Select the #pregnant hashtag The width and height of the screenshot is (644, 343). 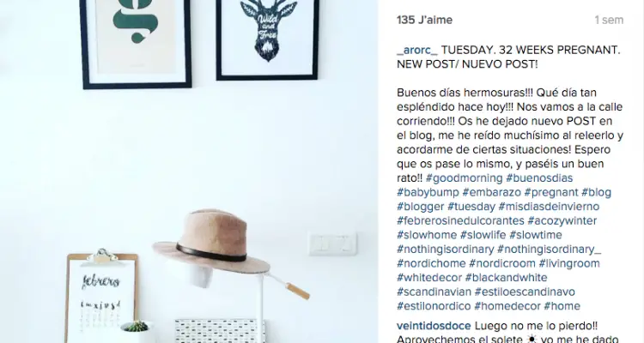pyautogui.click(x=551, y=192)
